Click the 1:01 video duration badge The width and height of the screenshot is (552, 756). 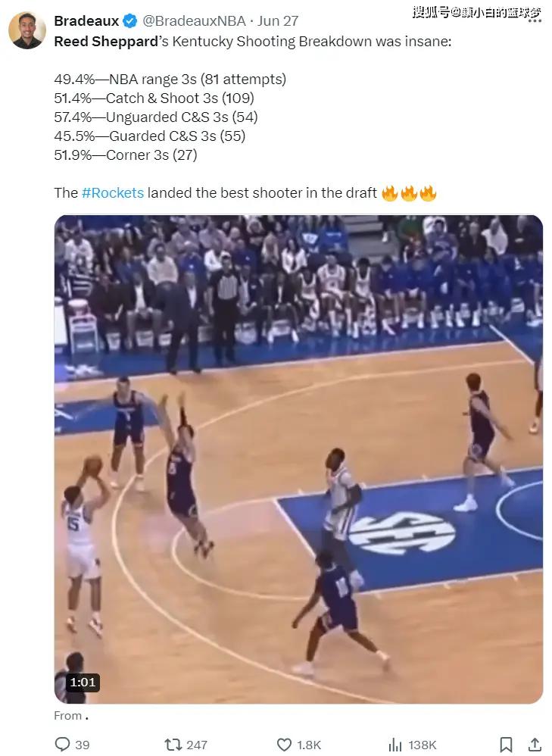83,683
